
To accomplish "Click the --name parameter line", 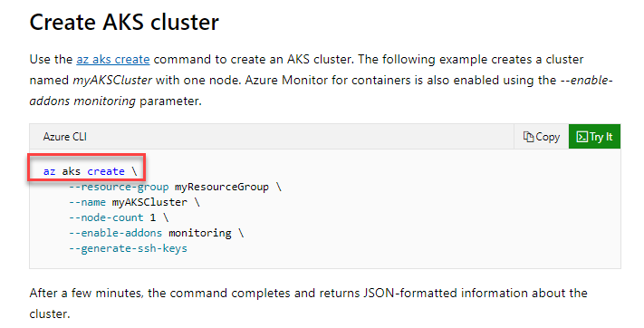I will click(134, 202).
